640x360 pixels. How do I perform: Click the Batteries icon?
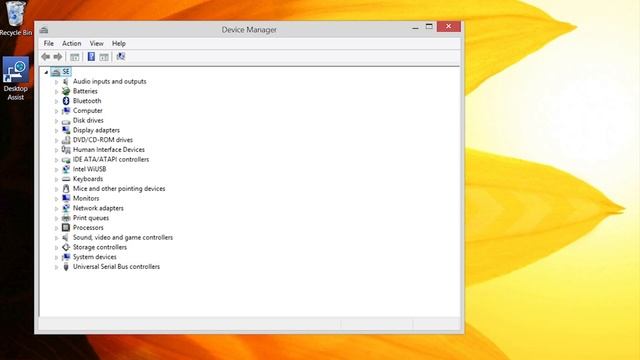(x=66, y=91)
